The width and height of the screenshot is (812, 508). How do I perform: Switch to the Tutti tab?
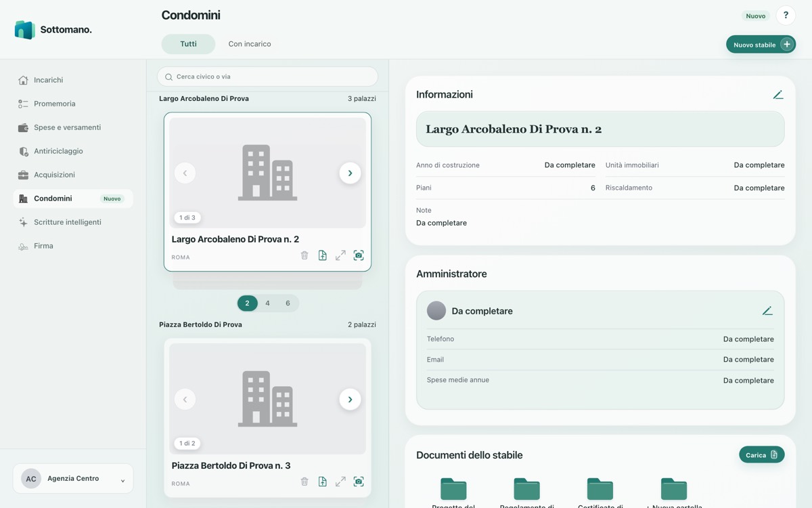[188, 44]
